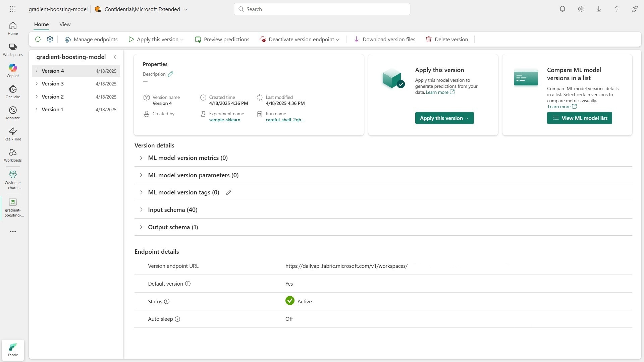Image resolution: width=644 pixels, height=362 pixels.
Task: Click the View ML model list button
Action: coord(579,118)
